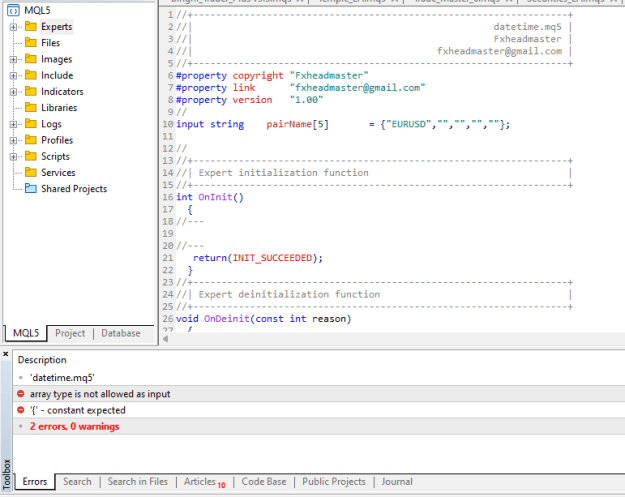
Task: Click the error icon for array type message
Action: [x=21, y=394]
